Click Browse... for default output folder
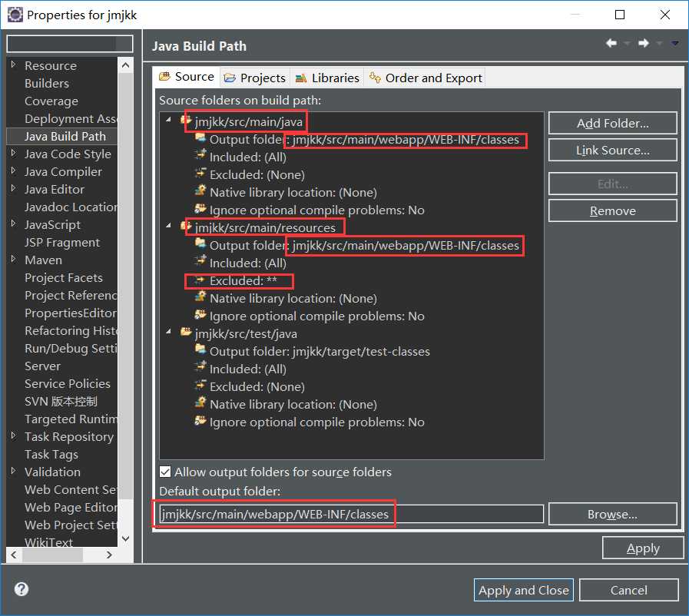 612,514
